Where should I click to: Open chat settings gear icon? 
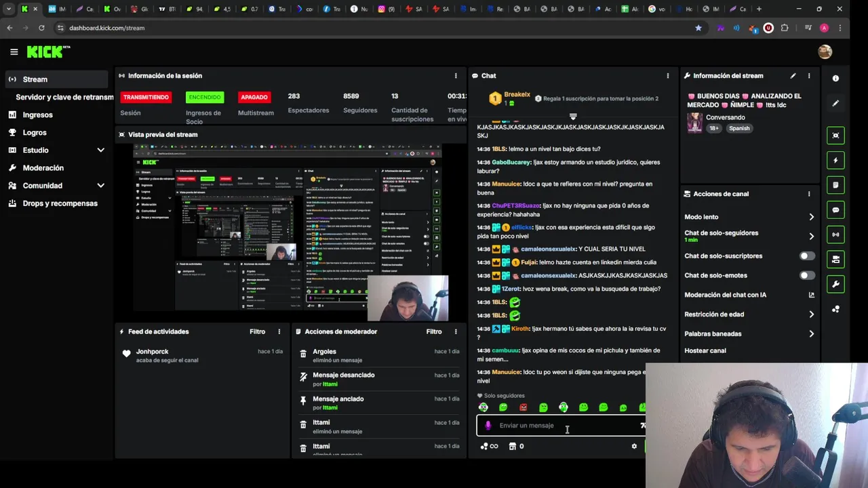click(634, 446)
